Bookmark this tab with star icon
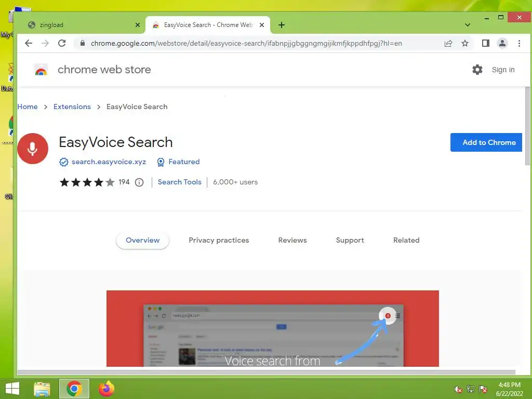The width and height of the screenshot is (532, 399). (x=465, y=43)
